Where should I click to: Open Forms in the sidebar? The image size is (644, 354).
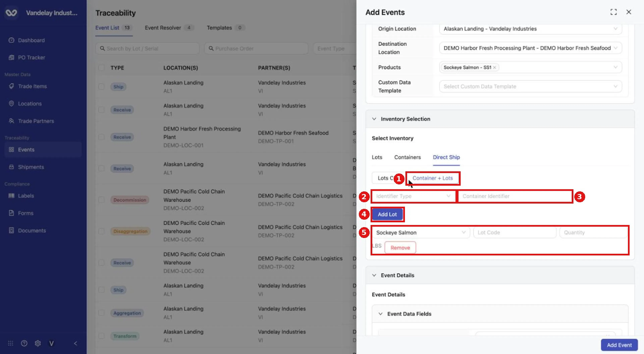click(25, 213)
